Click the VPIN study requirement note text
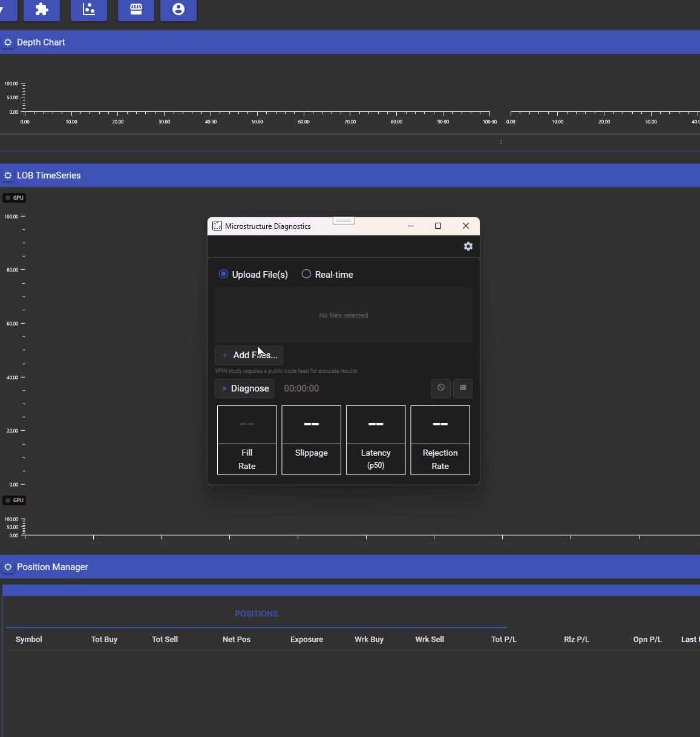 point(286,371)
